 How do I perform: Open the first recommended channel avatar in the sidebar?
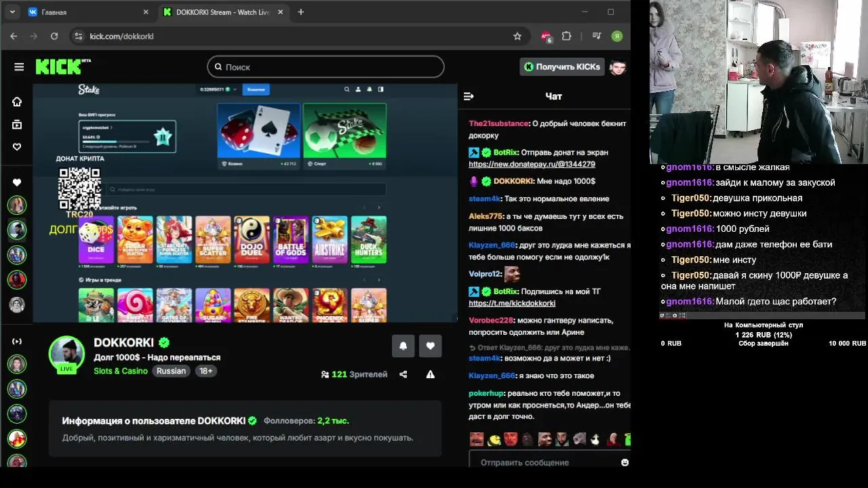(x=17, y=205)
